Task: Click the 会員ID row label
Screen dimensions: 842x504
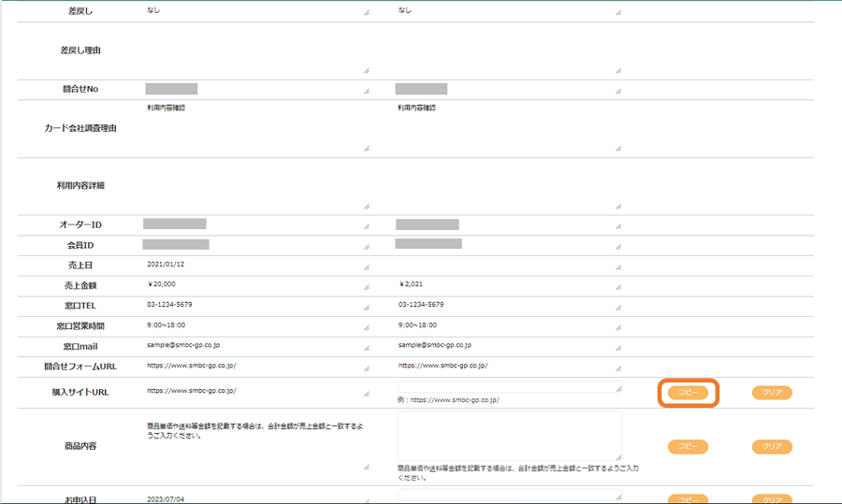Action: 80,245
